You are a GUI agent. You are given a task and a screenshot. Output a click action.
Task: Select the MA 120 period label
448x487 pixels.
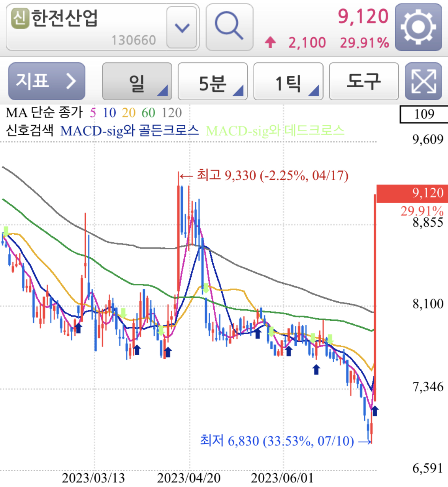(x=172, y=113)
